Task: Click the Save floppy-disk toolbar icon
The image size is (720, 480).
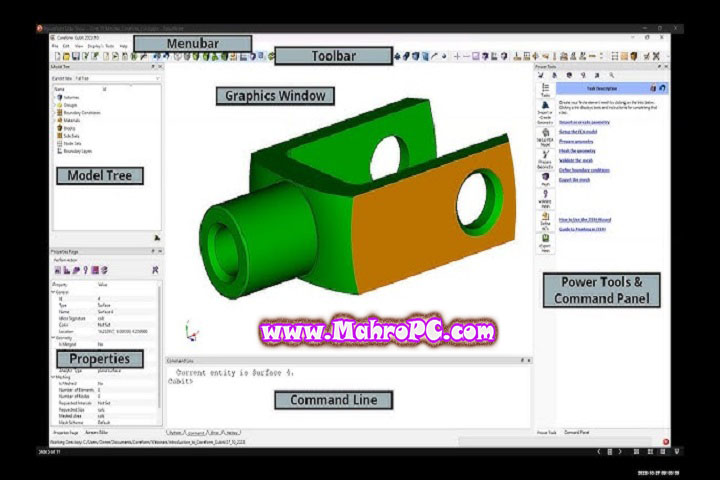Action: [76, 56]
